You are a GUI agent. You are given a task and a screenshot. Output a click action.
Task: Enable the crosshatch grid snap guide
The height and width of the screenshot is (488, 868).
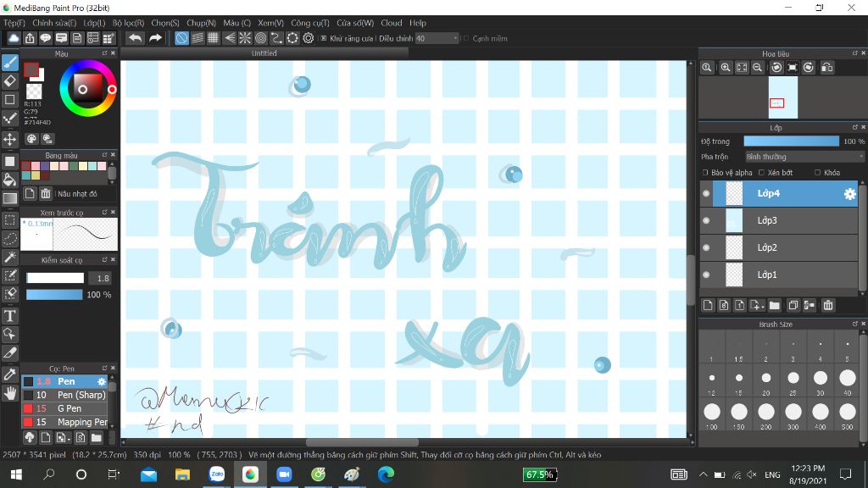point(213,38)
